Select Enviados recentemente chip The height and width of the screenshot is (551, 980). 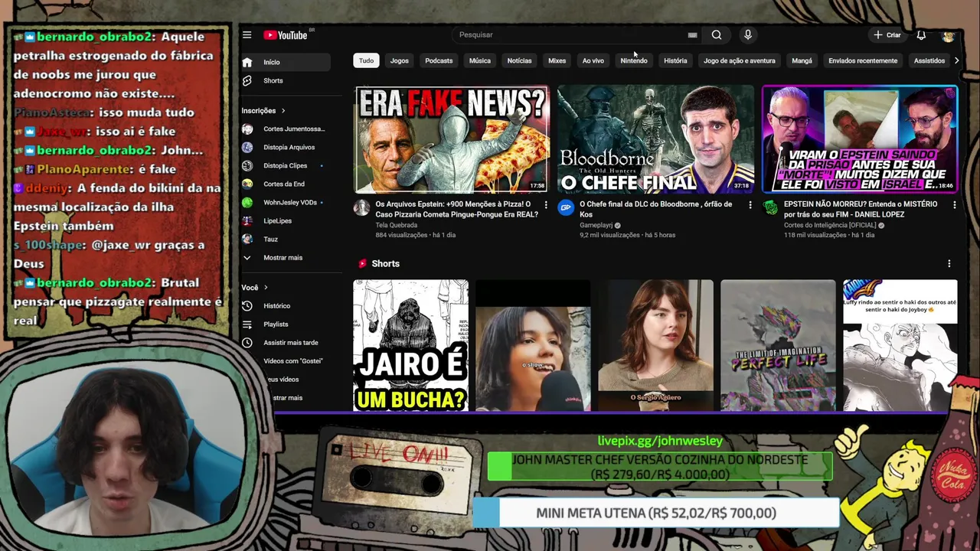tap(863, 60)
